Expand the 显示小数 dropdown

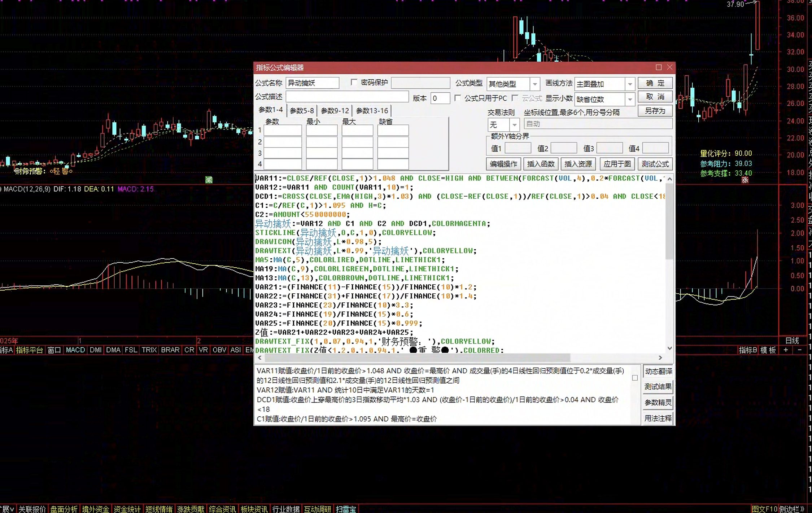tap(630, 99)
